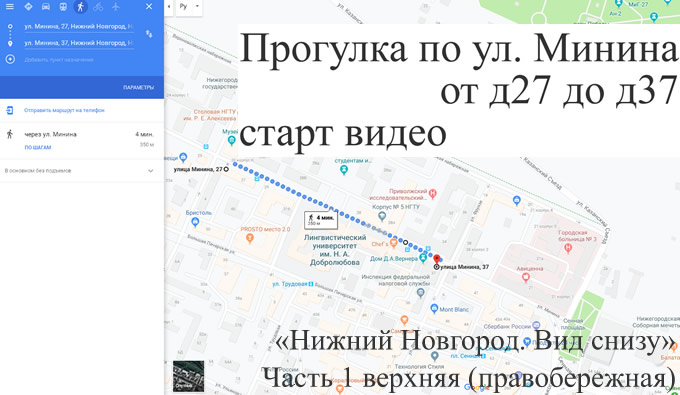Select the flight travel mode icon
Viewport: 680px width, 395px height.
coord(115,7)
